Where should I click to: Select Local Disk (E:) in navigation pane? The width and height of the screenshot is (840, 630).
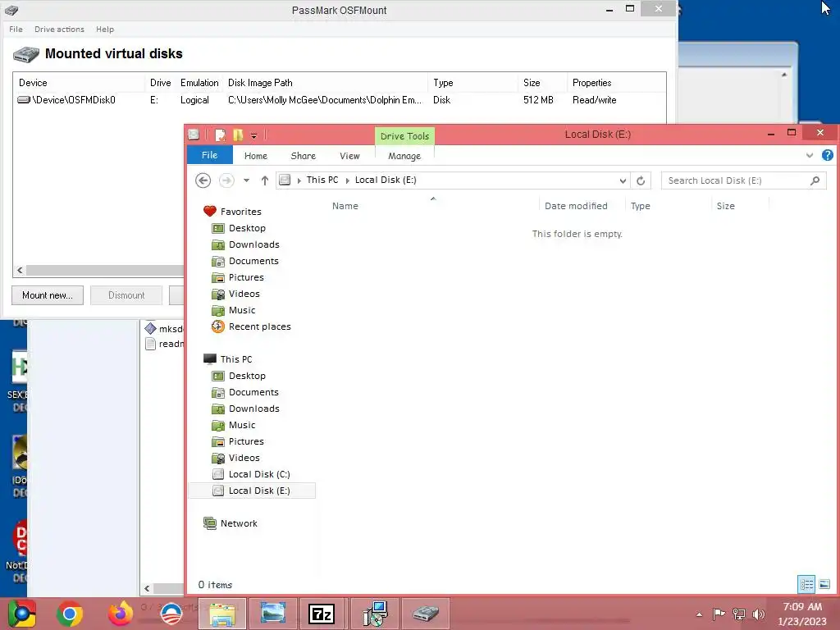pyautogui.click(x=252, y=491)
